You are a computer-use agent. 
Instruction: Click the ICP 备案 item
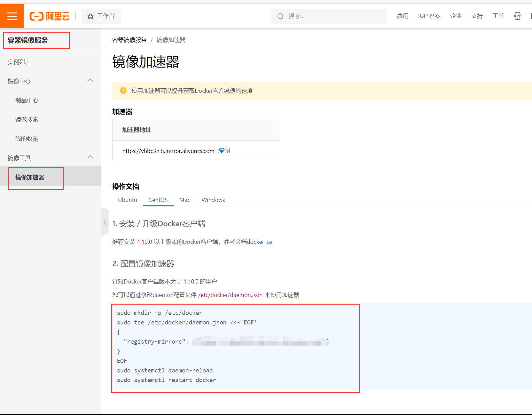point(429,16)
